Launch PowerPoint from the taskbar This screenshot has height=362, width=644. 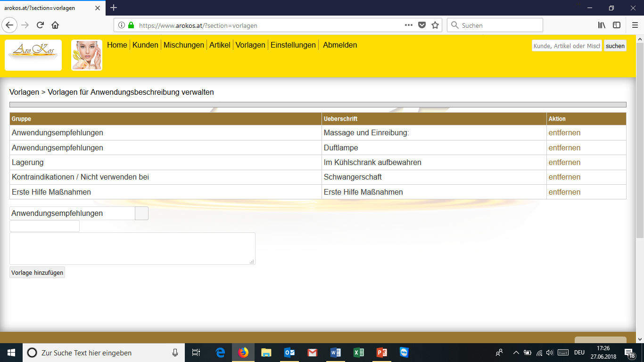(x=381, y=353)
